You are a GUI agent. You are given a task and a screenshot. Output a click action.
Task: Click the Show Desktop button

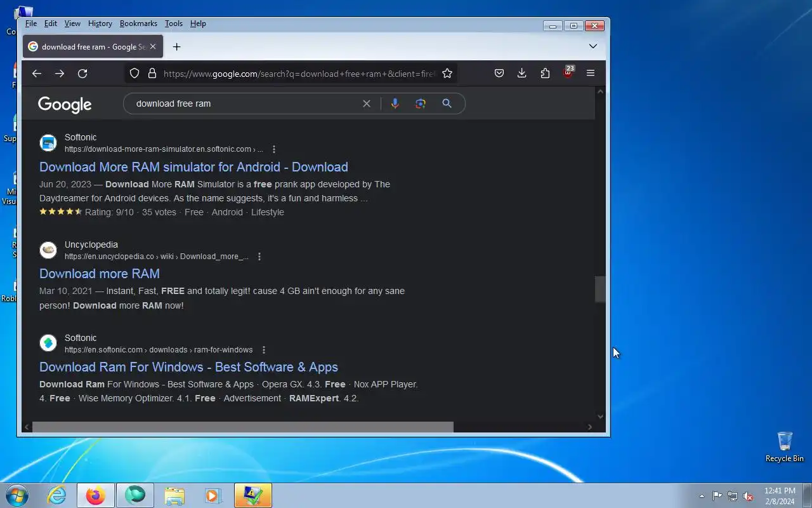(x=807, y=495)
